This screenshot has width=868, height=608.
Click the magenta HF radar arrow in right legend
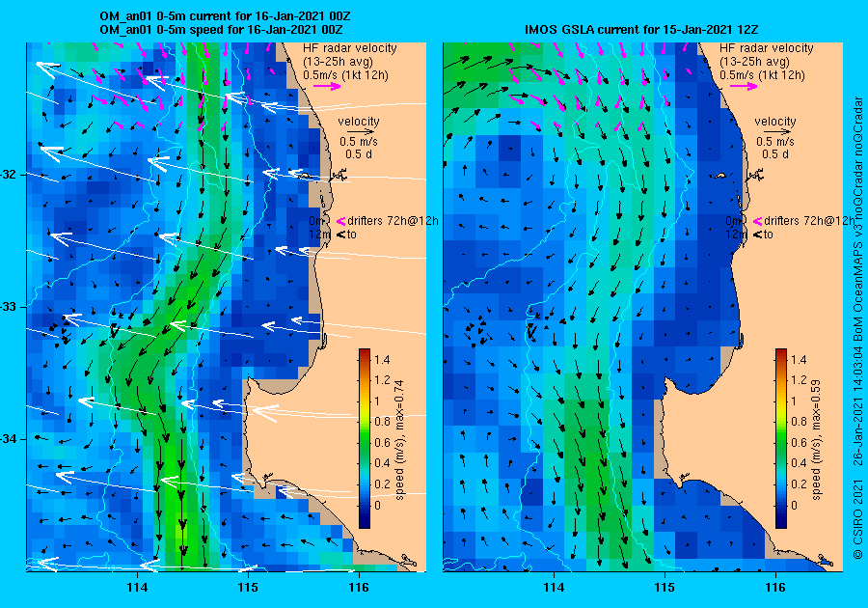point(744,86)
